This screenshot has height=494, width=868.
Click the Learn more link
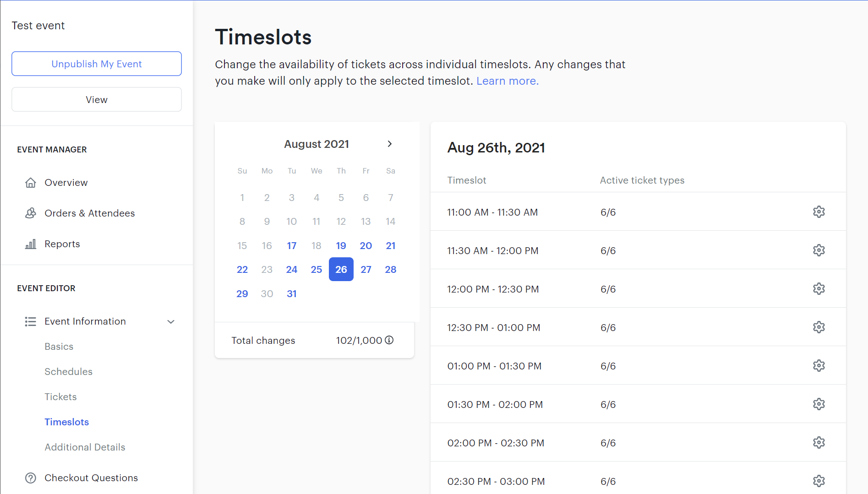point(507,81)
